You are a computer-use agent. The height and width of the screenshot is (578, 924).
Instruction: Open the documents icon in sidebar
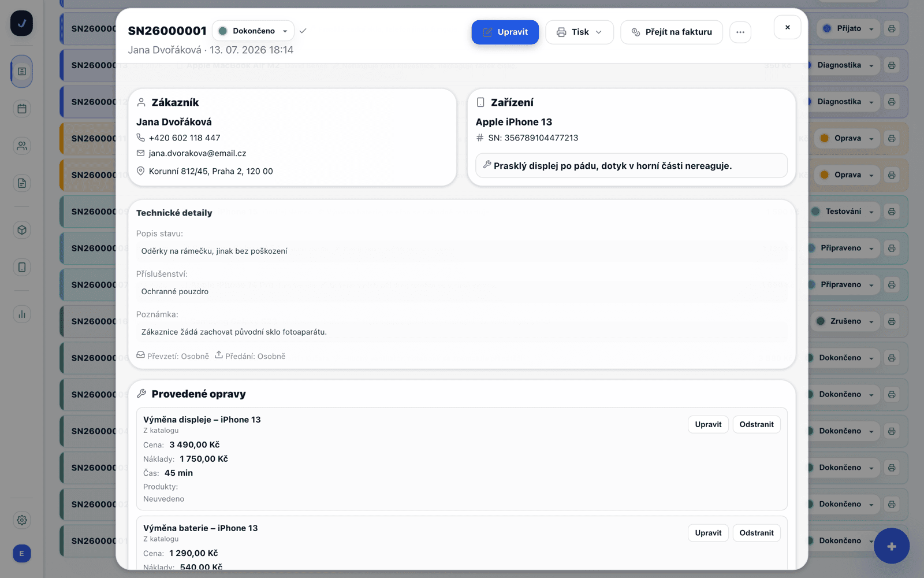click(22, 183)
